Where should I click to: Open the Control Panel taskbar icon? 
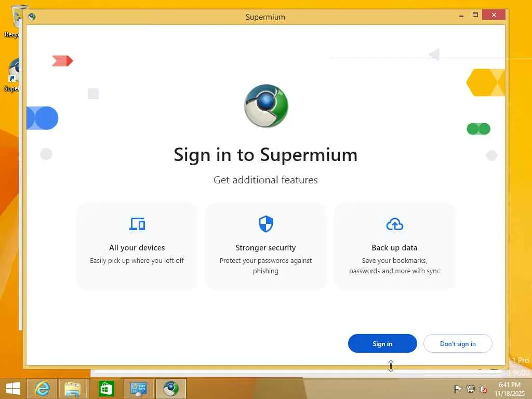[x=138, y=389]
